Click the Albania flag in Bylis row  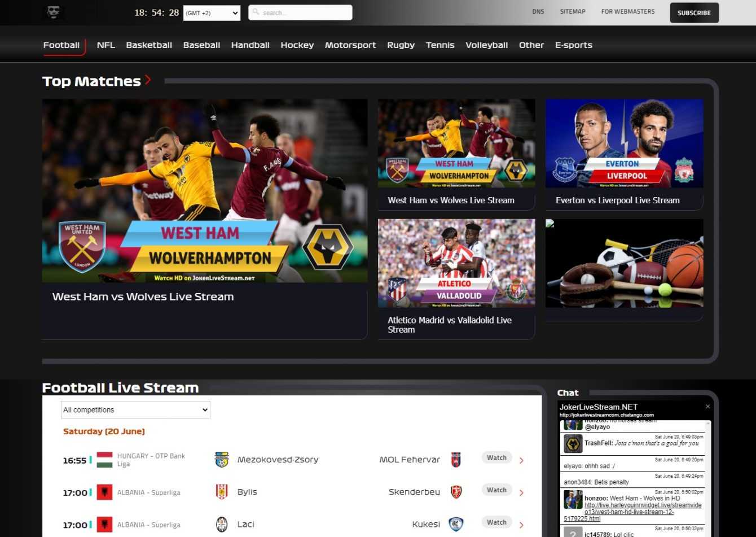coord(105,492)
